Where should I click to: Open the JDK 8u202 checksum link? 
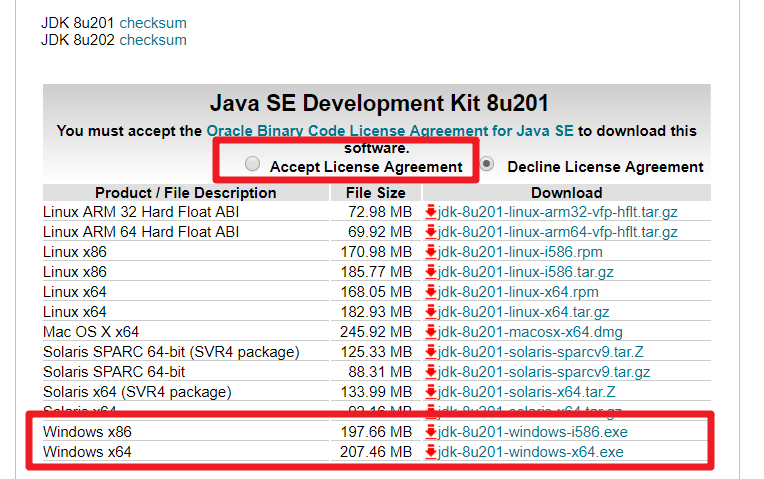point(153,40)
